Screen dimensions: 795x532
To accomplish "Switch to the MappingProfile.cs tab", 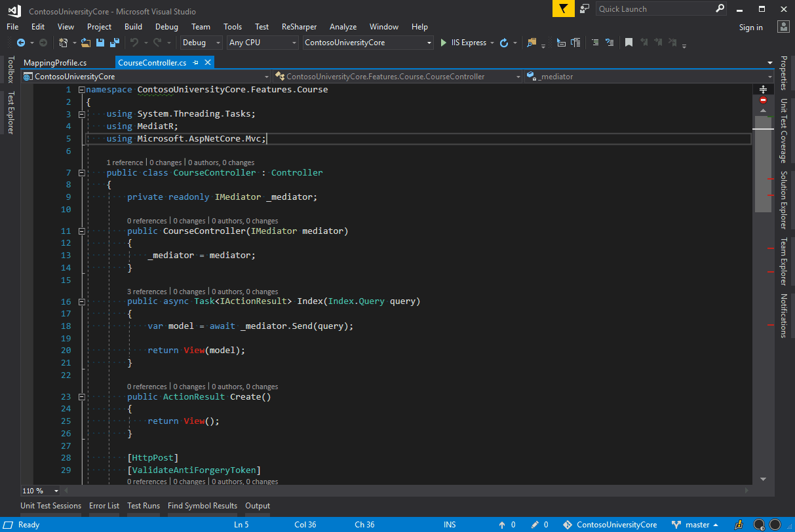I will tap(55, 63).
